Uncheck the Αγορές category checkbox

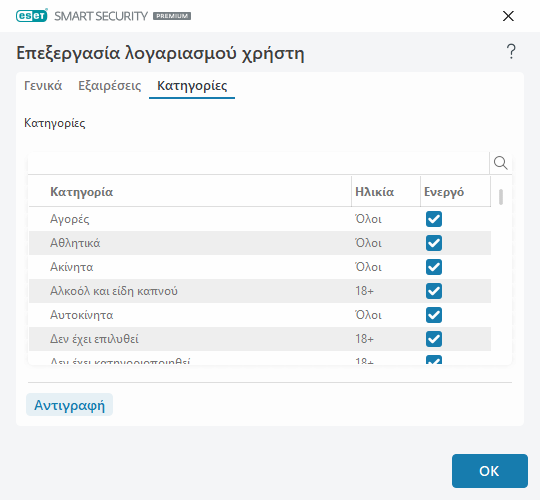434,219
